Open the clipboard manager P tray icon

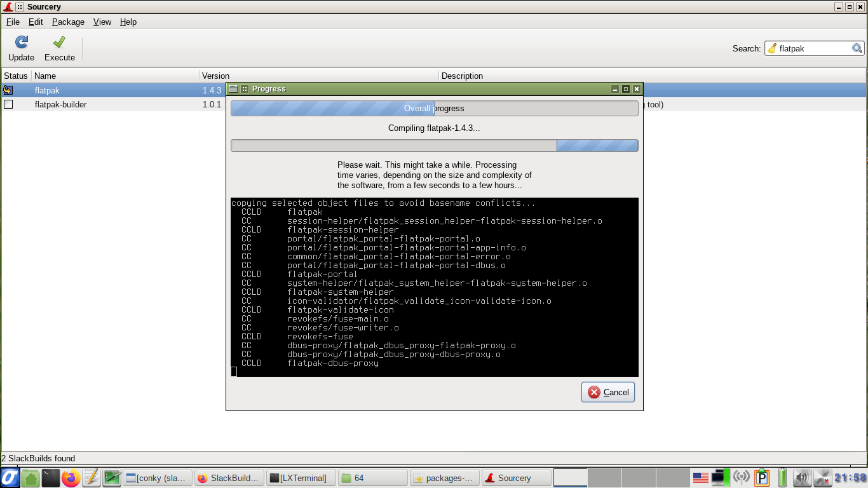pyautogui.click(x=761, y=478)
